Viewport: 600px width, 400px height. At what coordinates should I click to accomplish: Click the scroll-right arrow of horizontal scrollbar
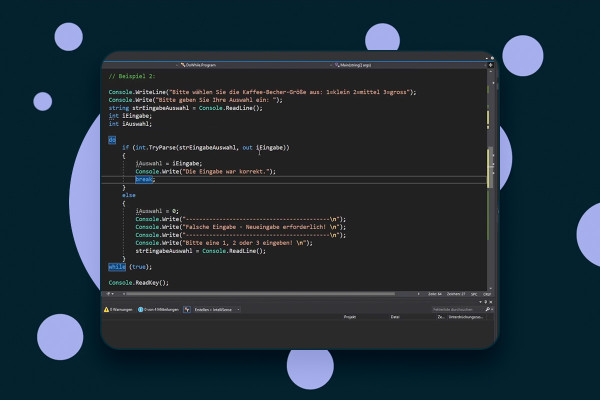419,294
